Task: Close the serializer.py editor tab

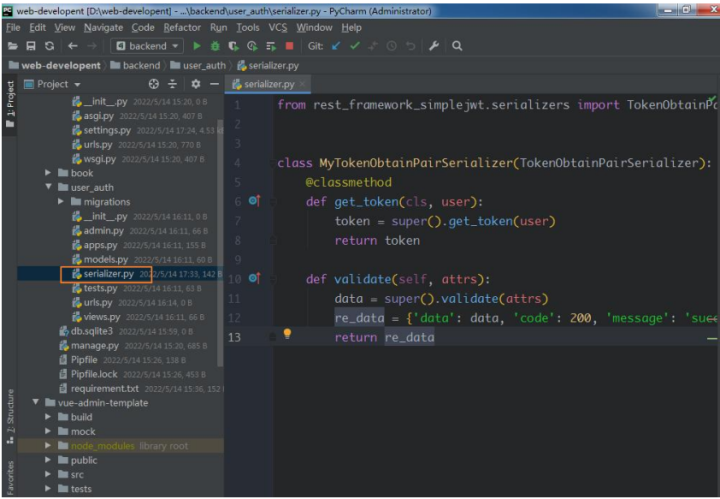Action: [x=302, y=84]
